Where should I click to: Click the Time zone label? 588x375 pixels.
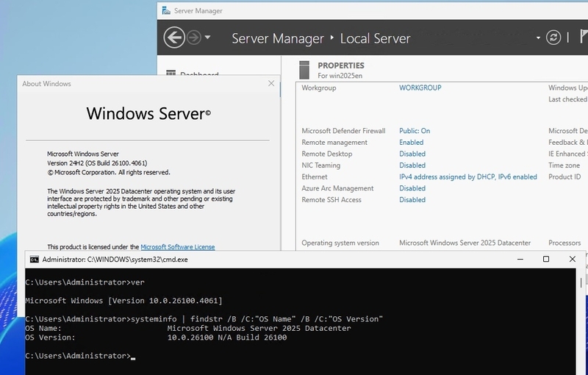coord(564,165)
